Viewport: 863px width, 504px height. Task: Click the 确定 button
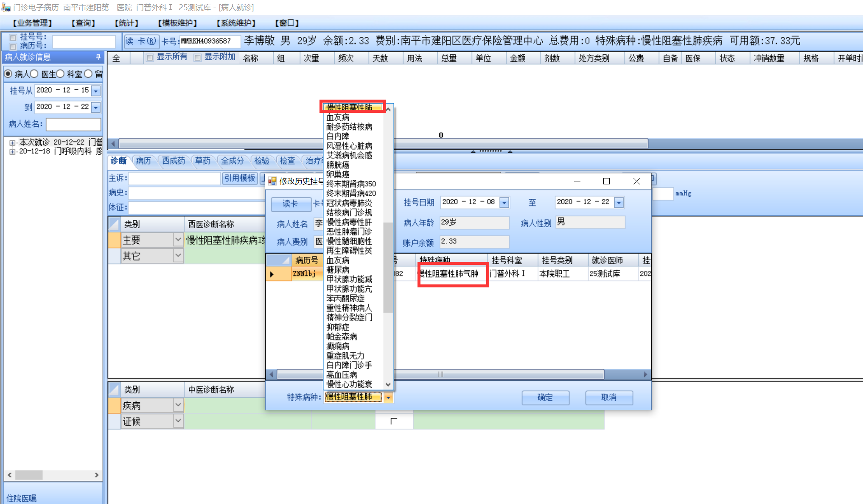tap(545, 398)
